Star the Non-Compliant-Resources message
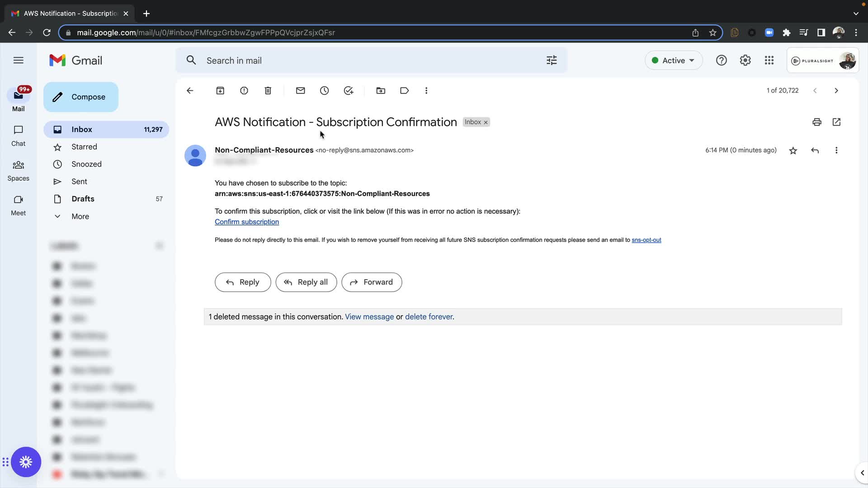This screenshot has width=868, height=488. tap(793, 150)
